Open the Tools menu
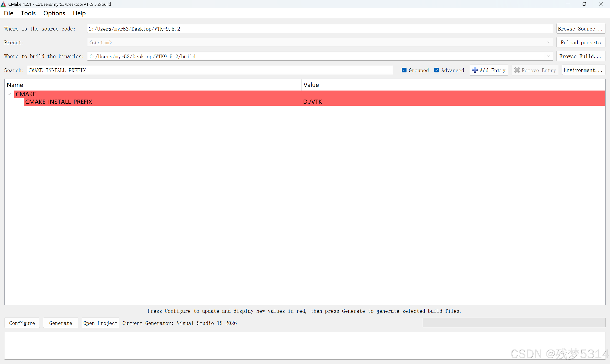Screen dimensions: 610x364 click(28, 13)
